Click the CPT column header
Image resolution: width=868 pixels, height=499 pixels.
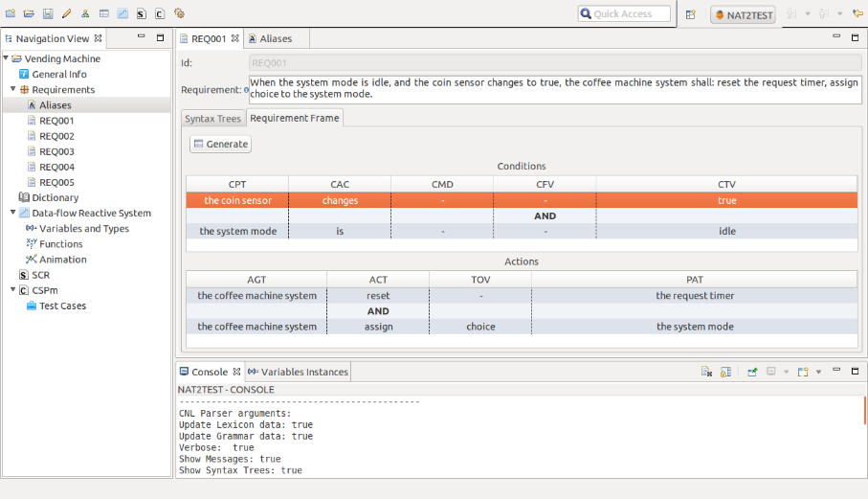pos(237,185)
